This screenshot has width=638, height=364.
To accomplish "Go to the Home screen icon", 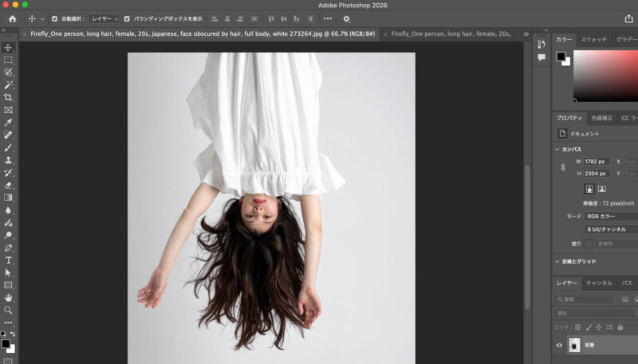I will pyautogui.click(x=12, y=18).
